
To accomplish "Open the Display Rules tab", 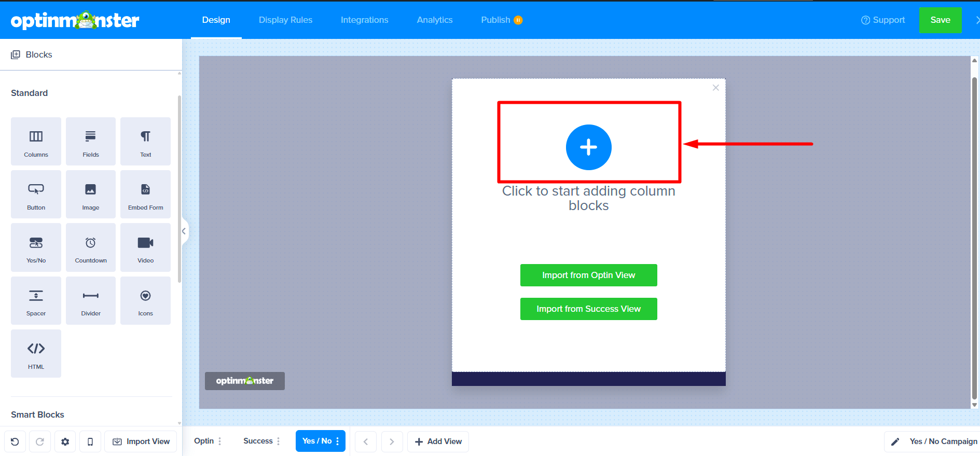I will (285, 20).
